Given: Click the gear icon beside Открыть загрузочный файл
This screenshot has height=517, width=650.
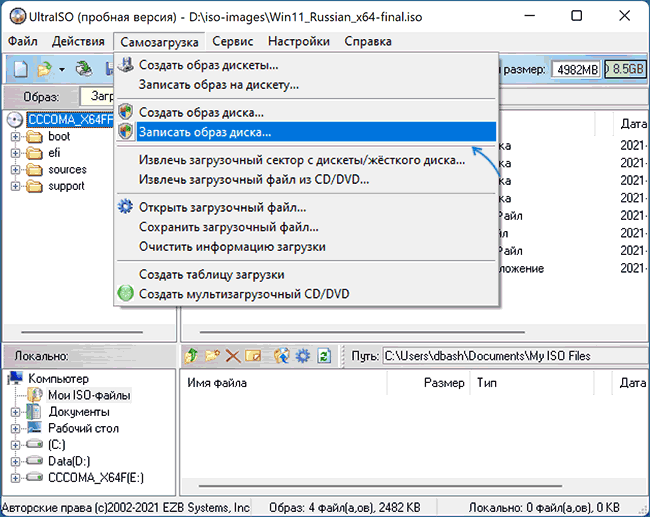Looking at the screenshot, I should pos(125,206).
